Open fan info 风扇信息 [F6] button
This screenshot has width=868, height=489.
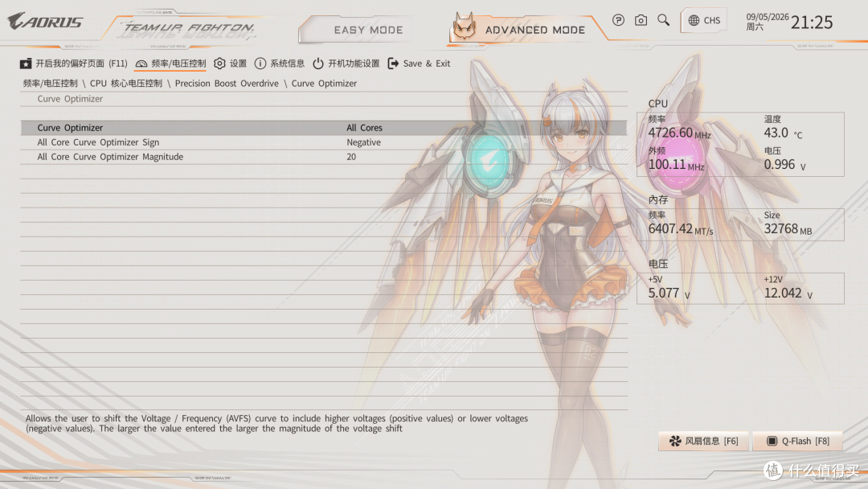click(703, 442)
